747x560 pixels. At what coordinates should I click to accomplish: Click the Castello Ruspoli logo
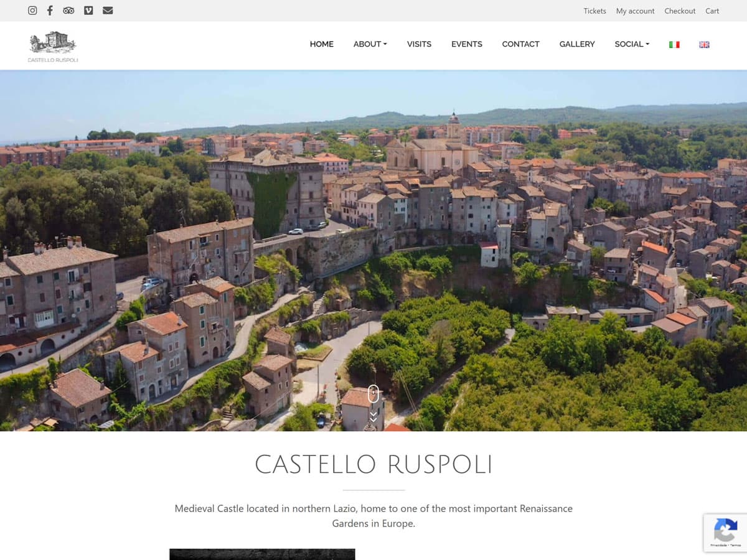tap(52, 45)
